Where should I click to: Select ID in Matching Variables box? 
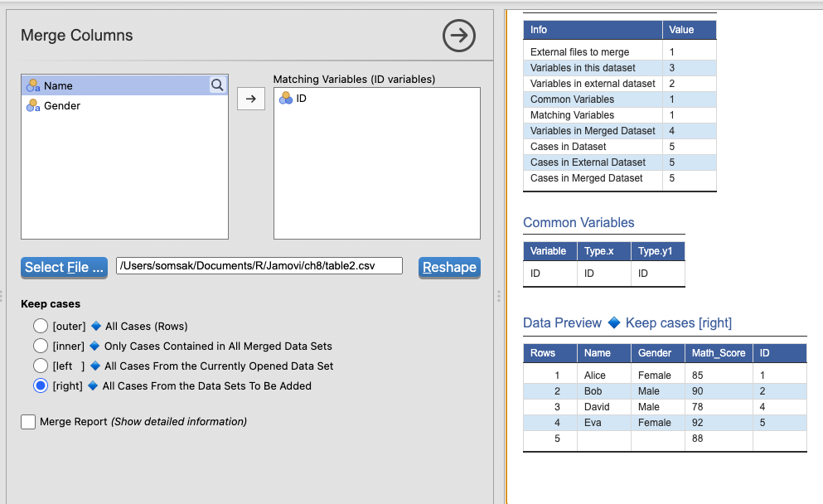click(x=376, y=98)
